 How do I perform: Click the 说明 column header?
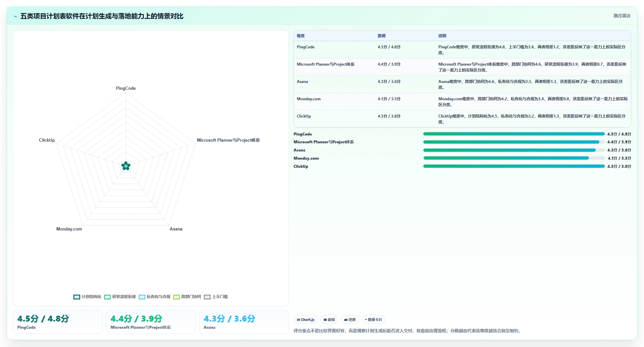[442, 36]
